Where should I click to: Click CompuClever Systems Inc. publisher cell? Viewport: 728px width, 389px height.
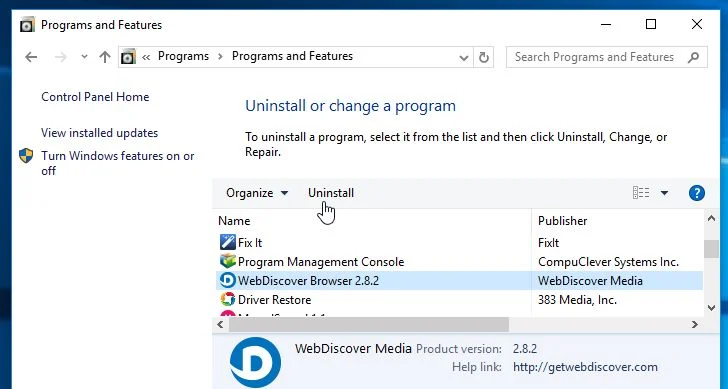(x=608, y=262)
